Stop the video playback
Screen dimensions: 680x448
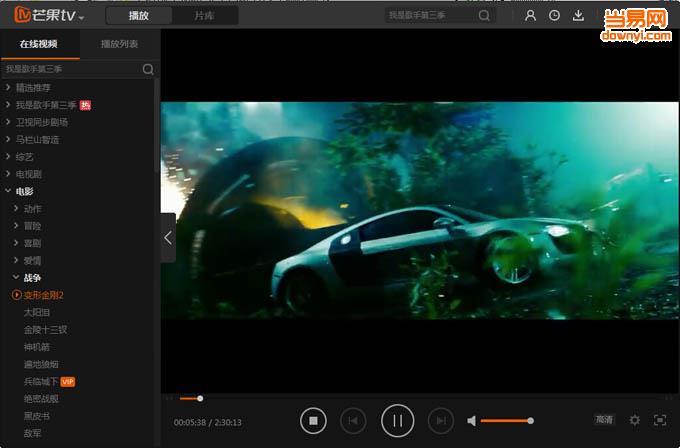coord(313,421)
